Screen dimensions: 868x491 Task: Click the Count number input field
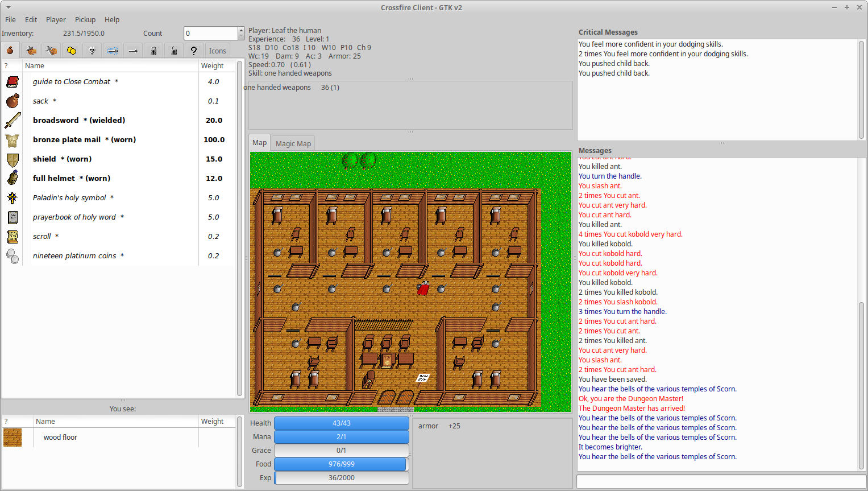click(210, 34)
